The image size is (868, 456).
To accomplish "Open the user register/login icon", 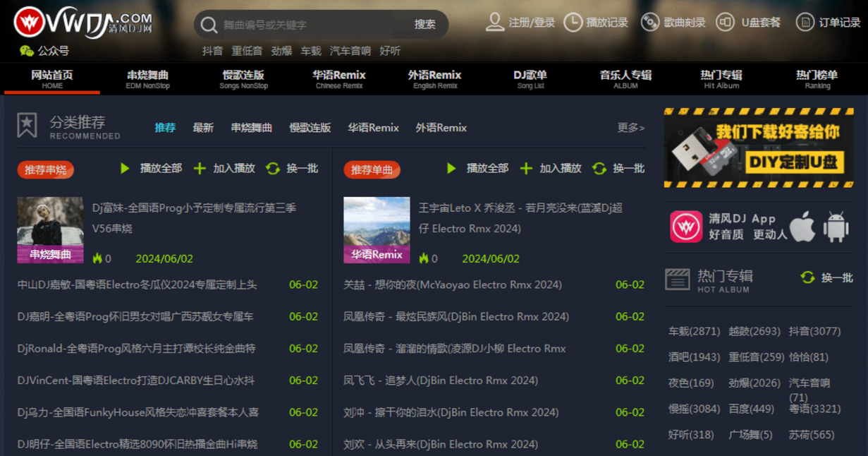I will tap(495, 22).
